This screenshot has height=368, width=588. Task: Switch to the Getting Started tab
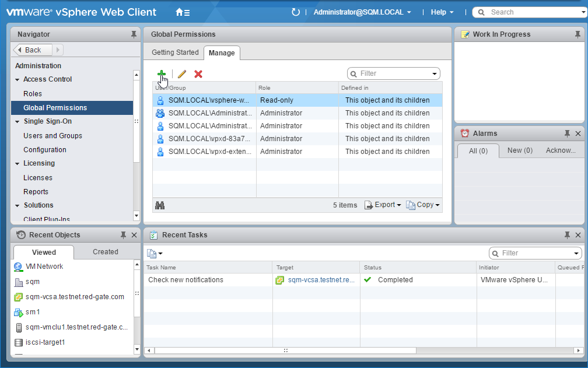click(175, 52)
